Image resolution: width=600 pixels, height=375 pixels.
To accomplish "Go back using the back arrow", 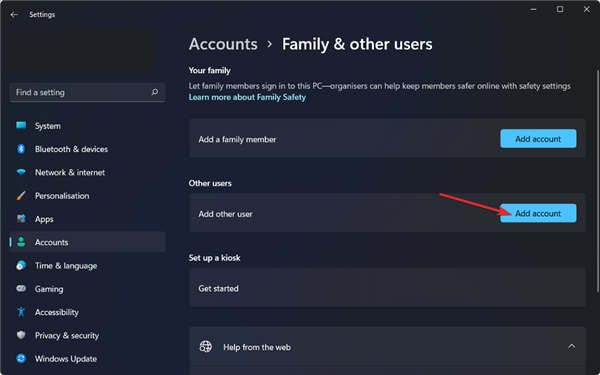I will pyautogui.click(x=14, y=15).
